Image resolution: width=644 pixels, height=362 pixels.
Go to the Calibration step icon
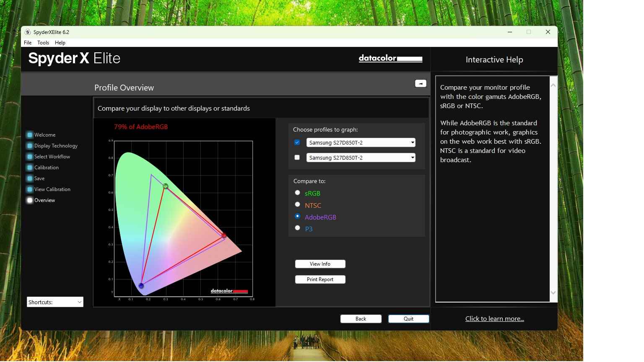coord(30,168)
